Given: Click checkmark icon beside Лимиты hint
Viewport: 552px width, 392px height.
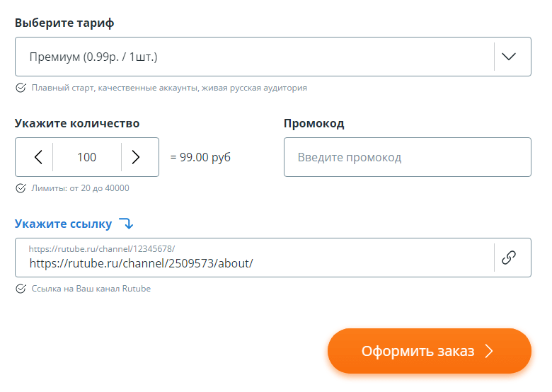Looking at the screenshot, I should 21,188.
